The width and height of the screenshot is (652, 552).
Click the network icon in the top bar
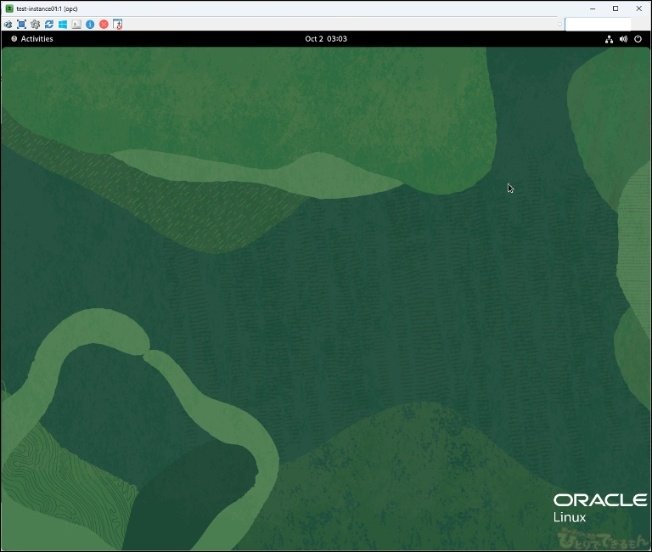609,39
